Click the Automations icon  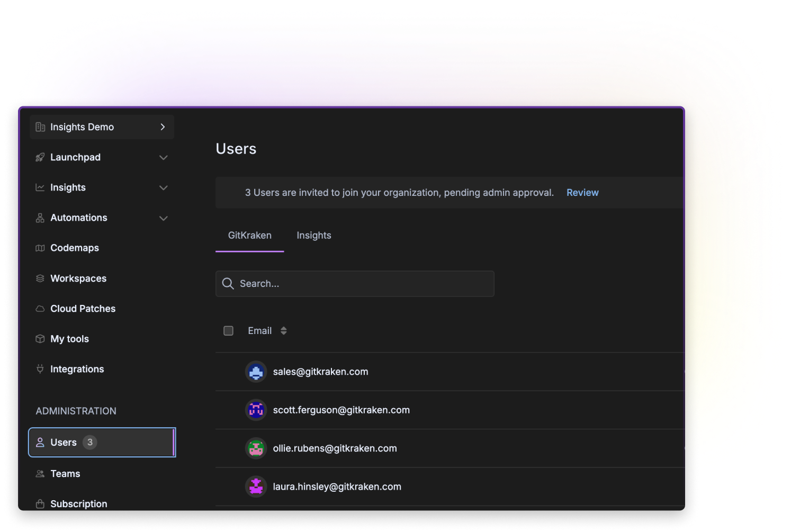(x=40, y=218)
